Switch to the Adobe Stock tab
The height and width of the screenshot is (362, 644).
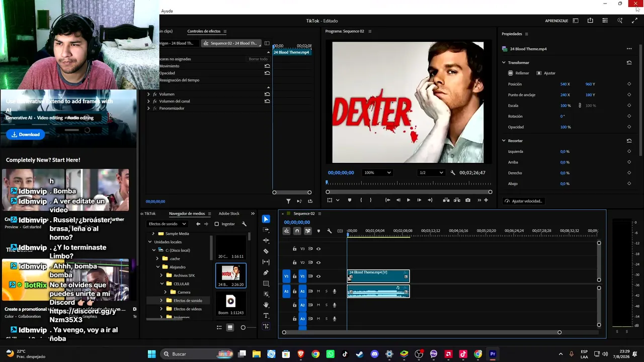(229, 214)
